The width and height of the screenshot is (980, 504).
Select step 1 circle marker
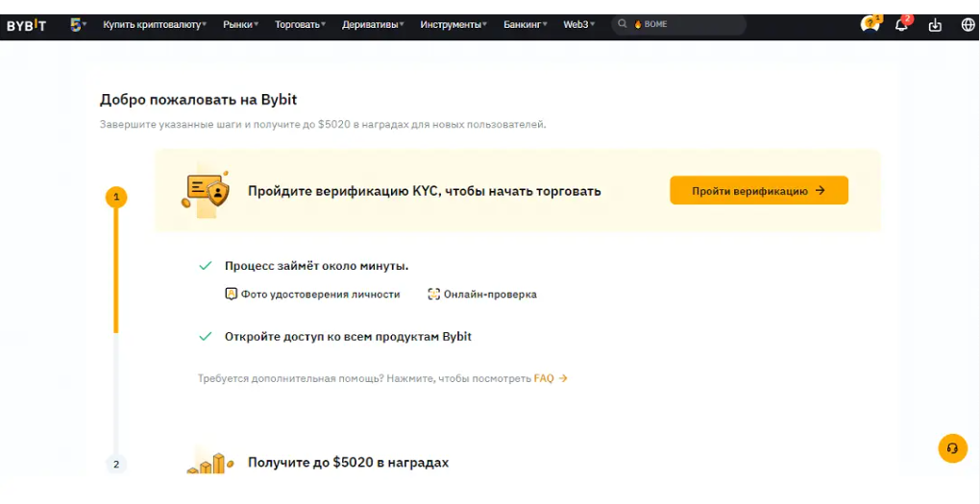(x=115, y=198)
